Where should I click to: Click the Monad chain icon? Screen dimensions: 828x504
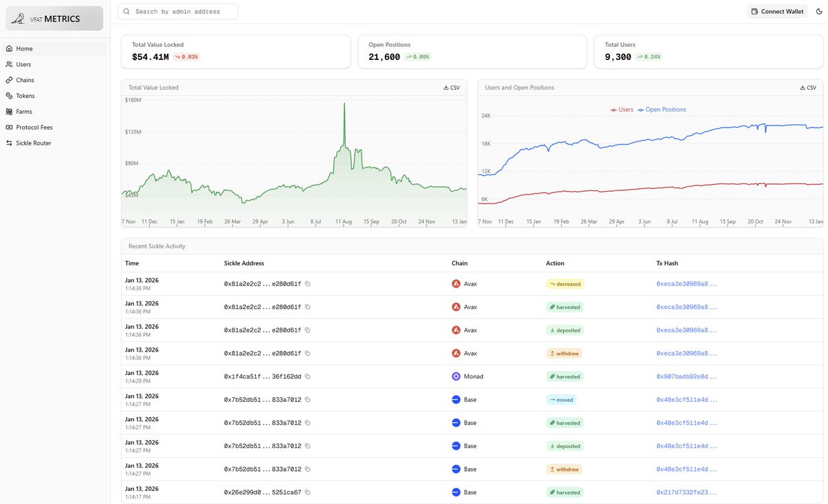pyautogui.click(x=456, y=376)
